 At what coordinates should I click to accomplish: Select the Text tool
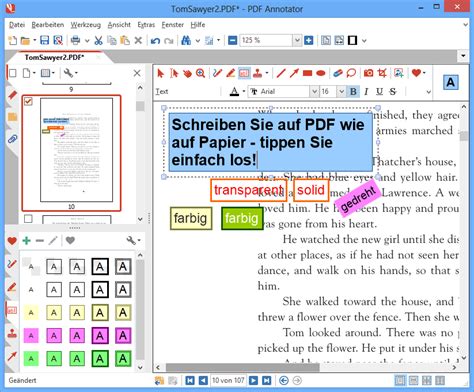(x=244, y=73)
